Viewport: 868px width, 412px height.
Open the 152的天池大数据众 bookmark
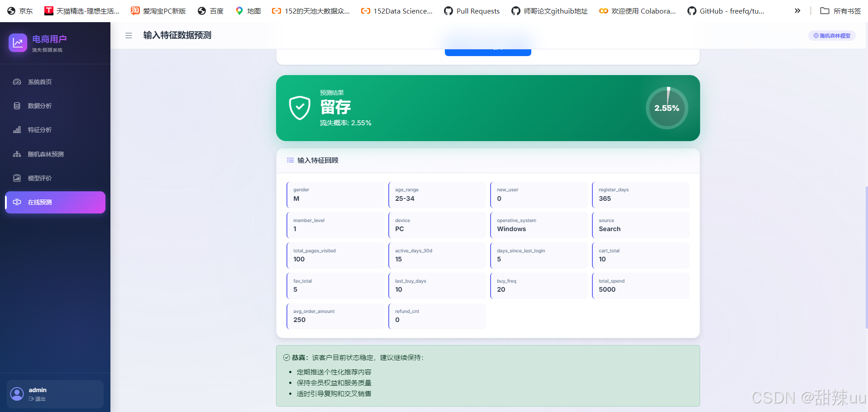pos(310,11)
